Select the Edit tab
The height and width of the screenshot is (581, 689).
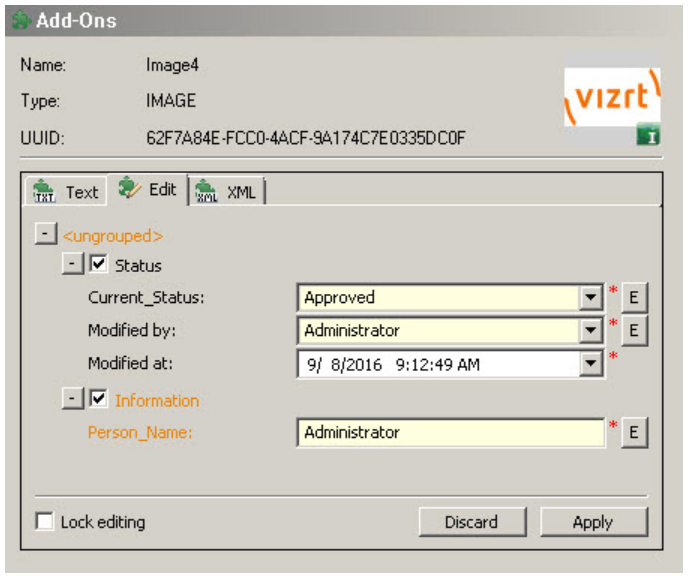[x=148, y=190]
